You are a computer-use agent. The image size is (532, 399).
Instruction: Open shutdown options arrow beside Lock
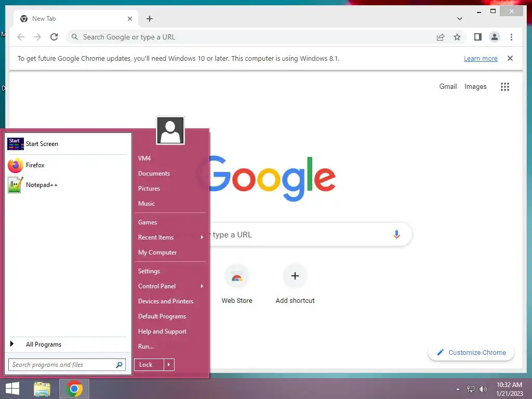coord(169,365)
